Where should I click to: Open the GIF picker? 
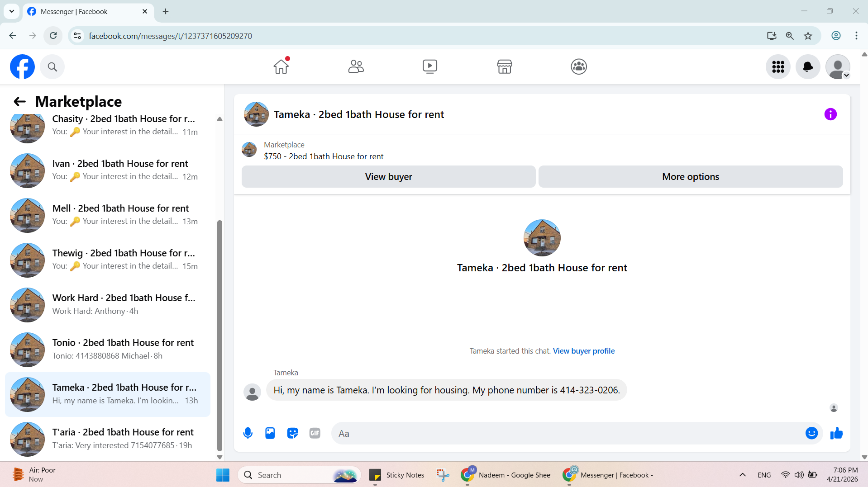coord(315,433)
